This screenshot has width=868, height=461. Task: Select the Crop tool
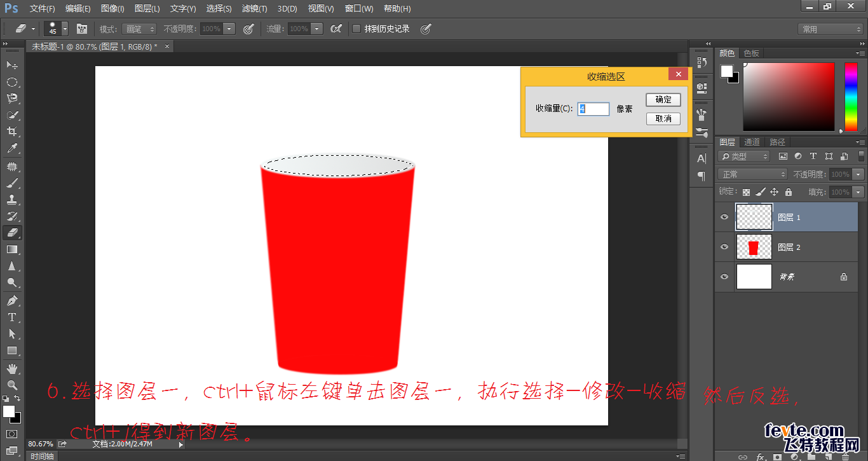coord(11,132)
